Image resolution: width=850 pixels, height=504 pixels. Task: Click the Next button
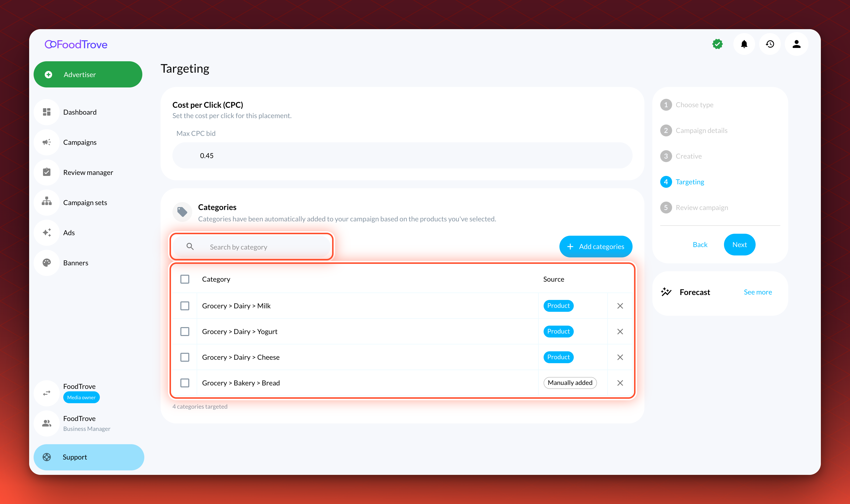point(739,245)
